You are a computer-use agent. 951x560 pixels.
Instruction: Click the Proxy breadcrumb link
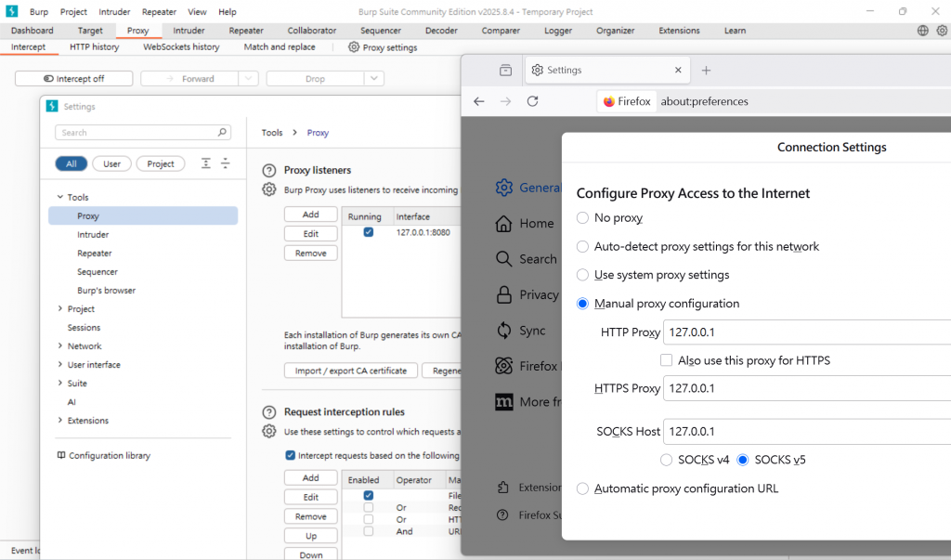tap(318, 132)
